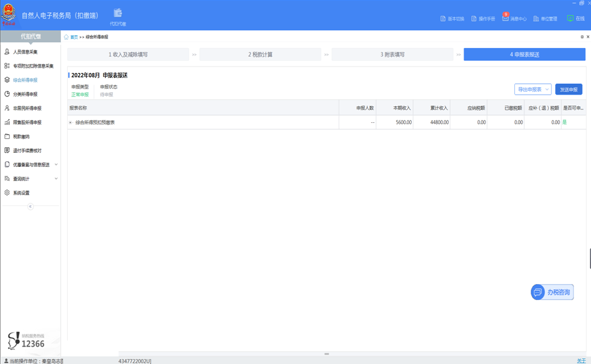The width and height of the screenshot is (591, 364).
Task: Click the 关于 link in status bar
Action: click(x=581, y=361)
